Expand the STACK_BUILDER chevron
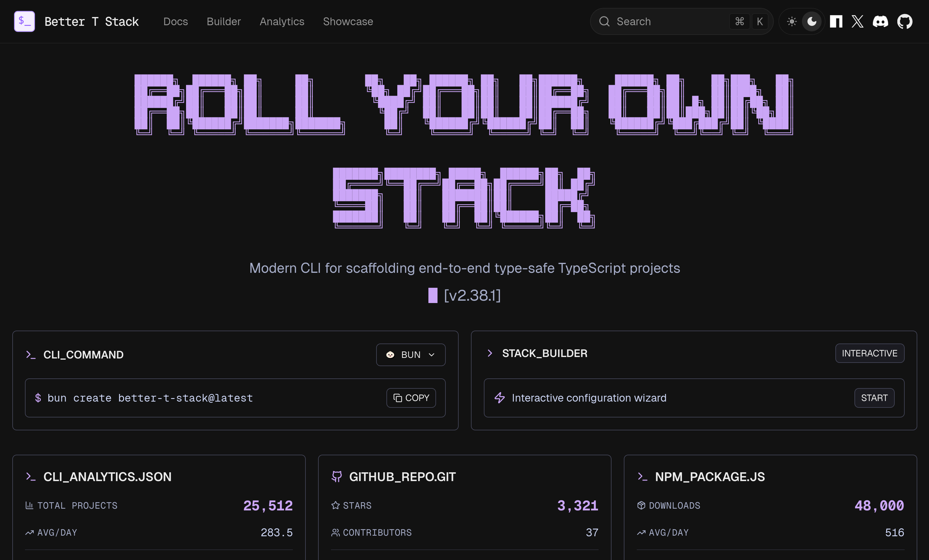 click(x=490, y=353)
